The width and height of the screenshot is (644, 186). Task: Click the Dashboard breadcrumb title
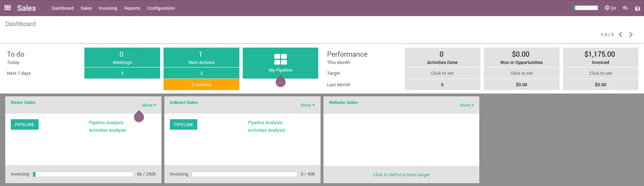[x=21, y=24]
